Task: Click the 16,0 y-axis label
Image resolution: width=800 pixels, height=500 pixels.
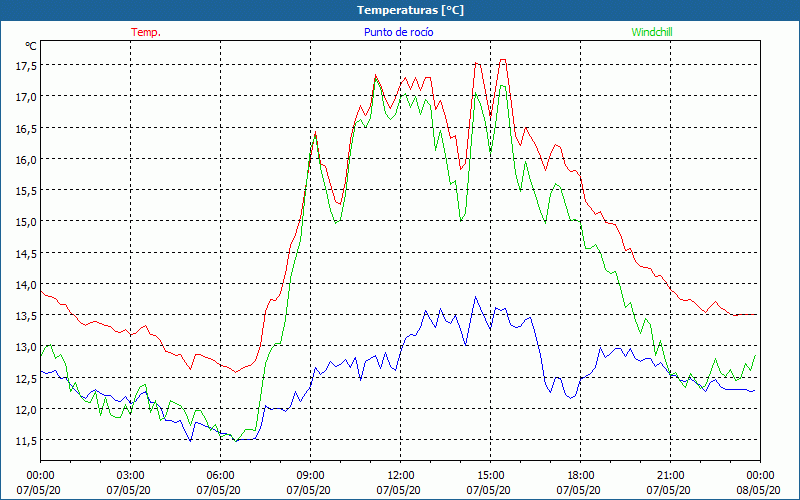Action: coord(27,159)
